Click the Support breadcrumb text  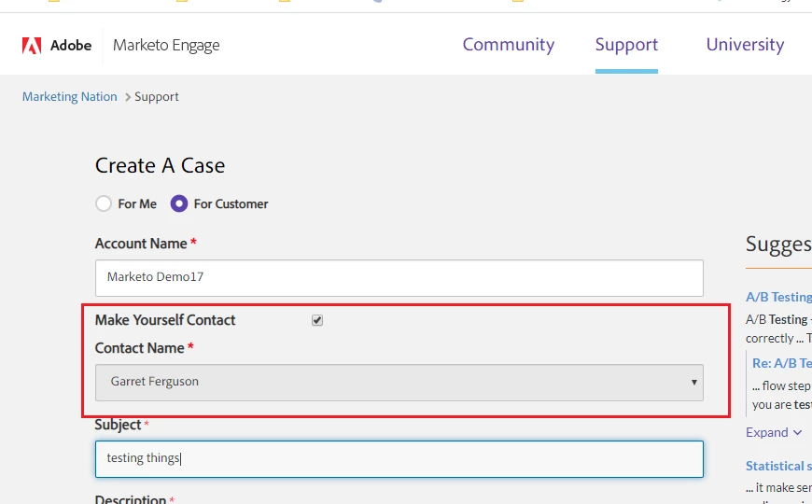point(157,97)
